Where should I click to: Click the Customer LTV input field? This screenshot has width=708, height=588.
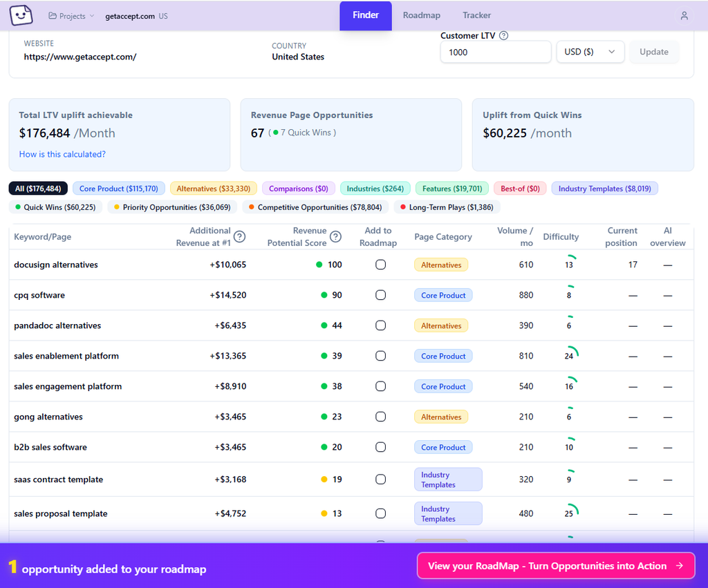[x=495, y=52]
